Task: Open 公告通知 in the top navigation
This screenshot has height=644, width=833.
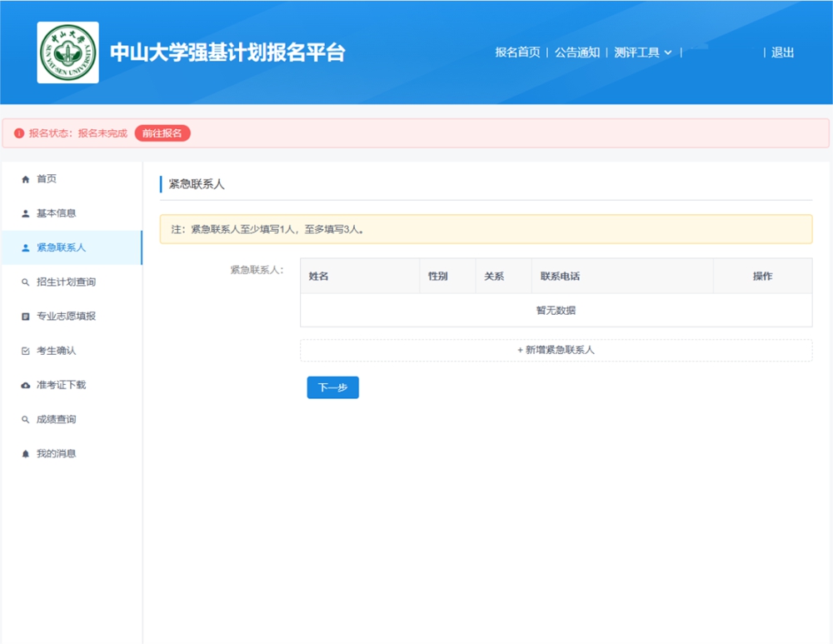Action: point(577,52)
